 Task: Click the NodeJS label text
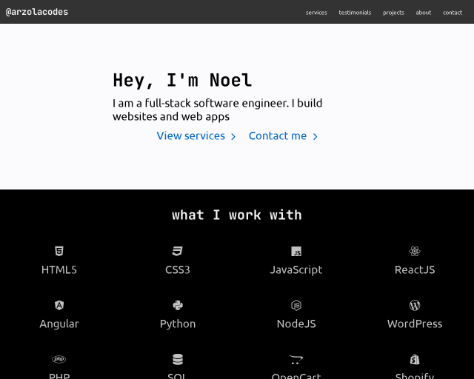296,324
